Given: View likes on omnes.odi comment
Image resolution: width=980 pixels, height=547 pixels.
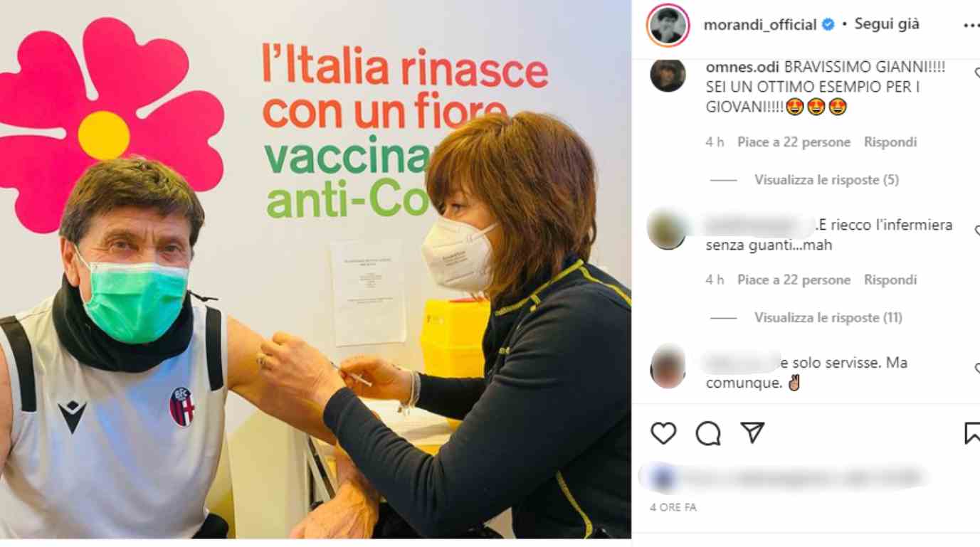Looking at the screenshot, I should click(x=794, y=142).
